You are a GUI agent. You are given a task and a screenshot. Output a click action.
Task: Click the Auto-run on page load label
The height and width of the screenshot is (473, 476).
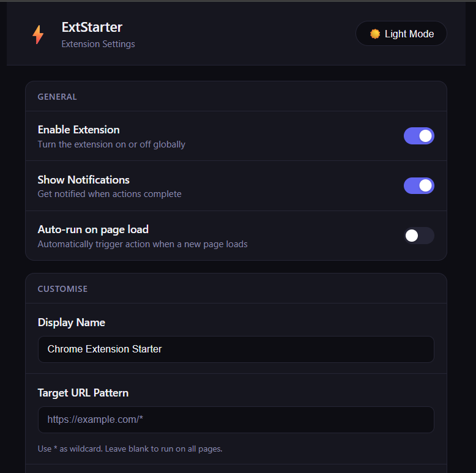[93, 229]
